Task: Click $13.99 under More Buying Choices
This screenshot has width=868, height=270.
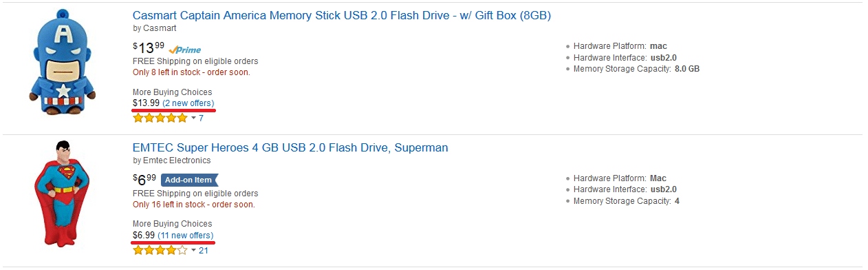Action: pyautogui.click(x=146, y=103)
